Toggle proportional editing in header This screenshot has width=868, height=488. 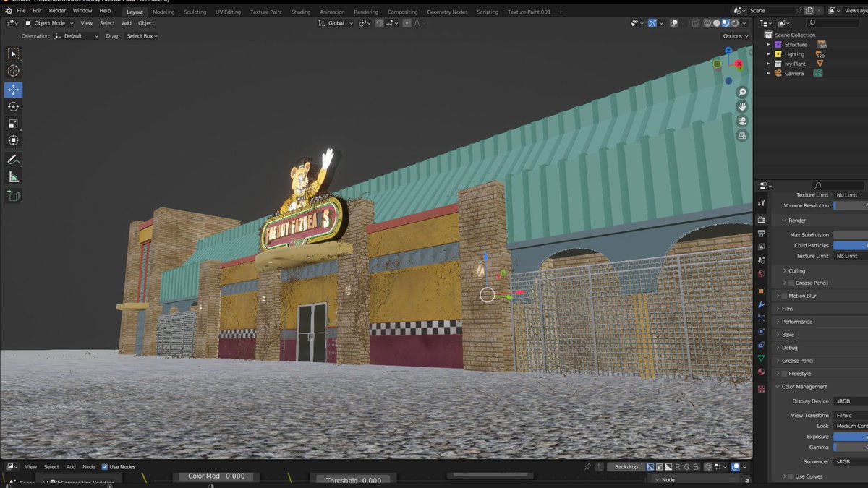point(407,23)
